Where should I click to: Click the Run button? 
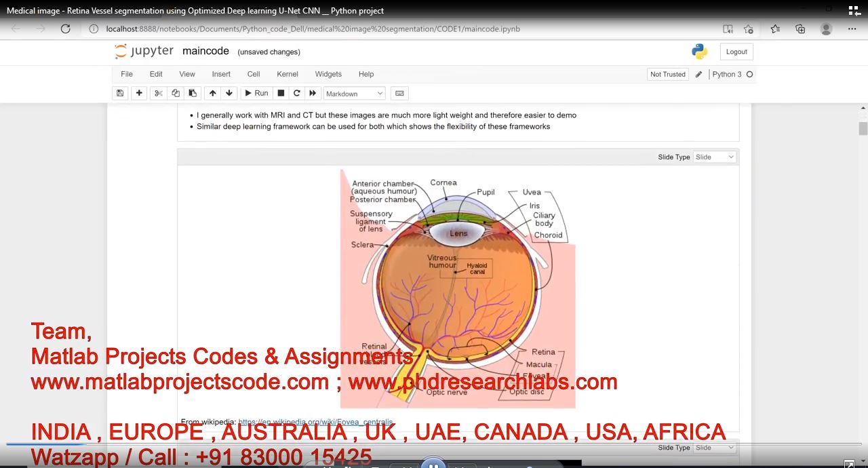coord(256,94)
